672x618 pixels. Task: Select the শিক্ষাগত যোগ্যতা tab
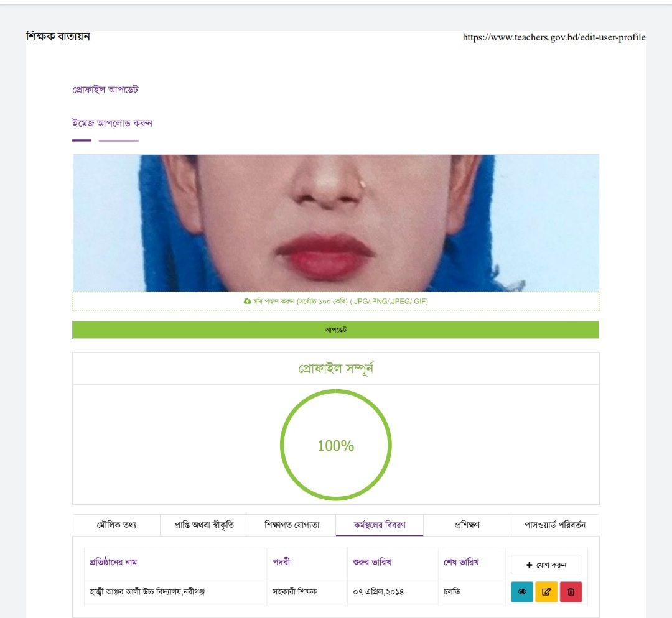(x=292, y=525)
